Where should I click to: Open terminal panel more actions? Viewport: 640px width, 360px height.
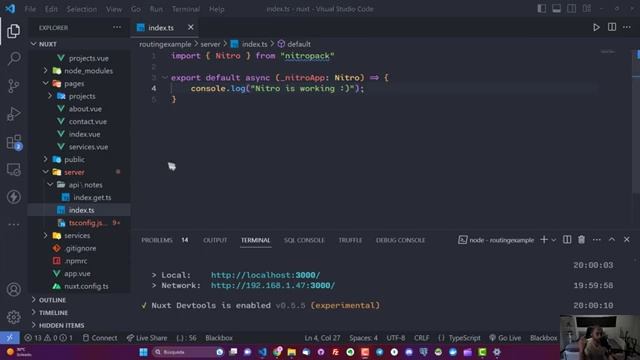coord(596,240)
